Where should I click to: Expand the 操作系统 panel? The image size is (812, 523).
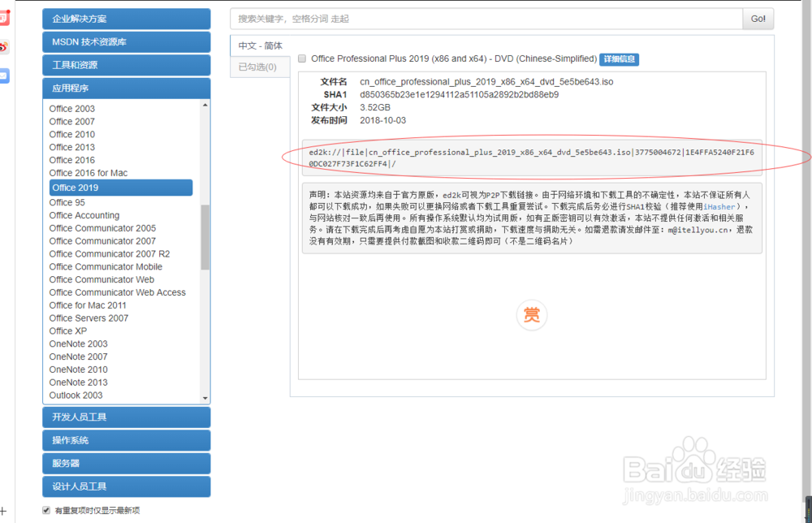[x=127, y=440]
